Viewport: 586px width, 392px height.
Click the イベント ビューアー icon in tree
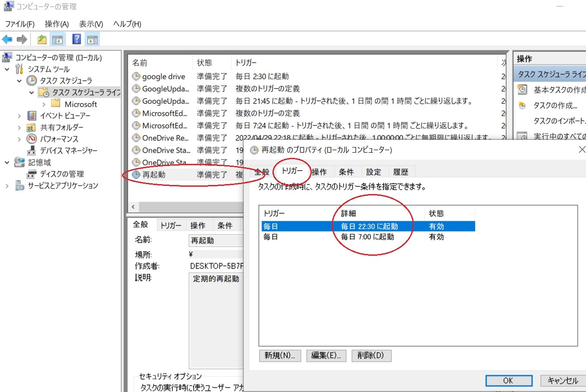coord(32,116)
